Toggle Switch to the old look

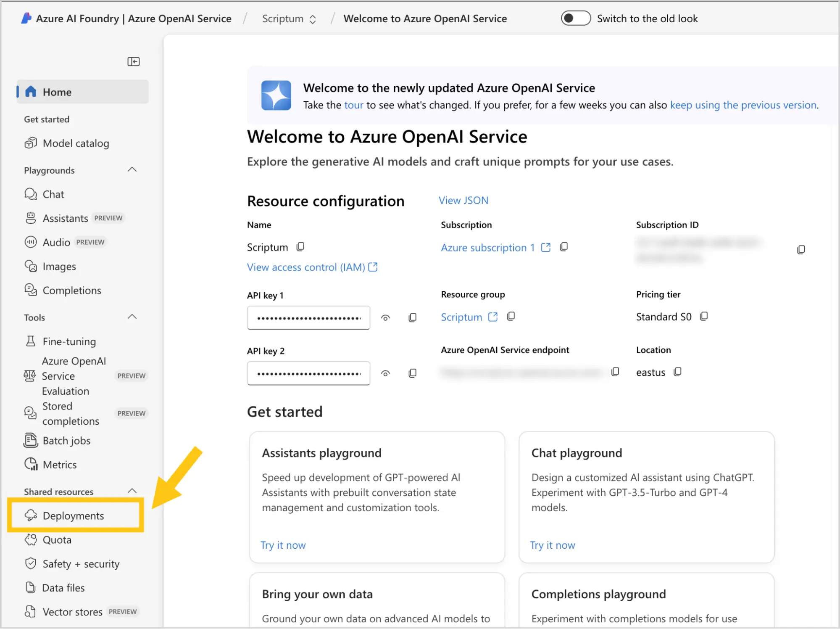click(576, 18)
